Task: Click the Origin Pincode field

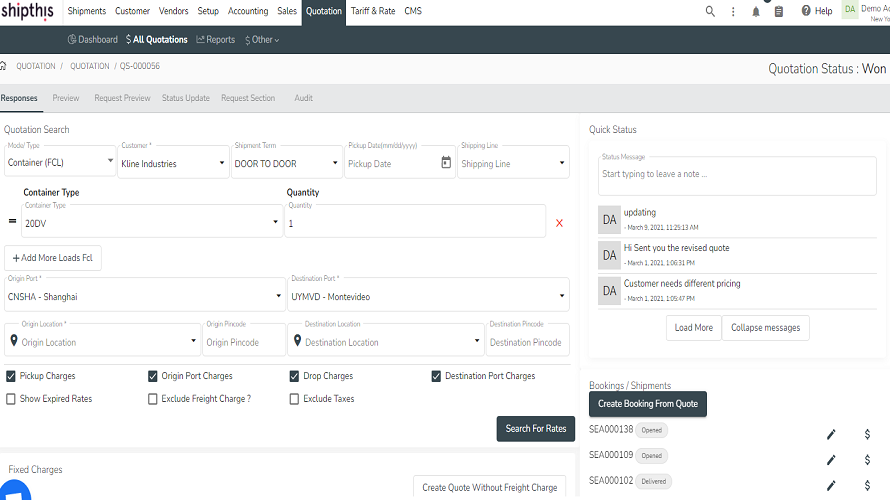Action: pos(244,341)
